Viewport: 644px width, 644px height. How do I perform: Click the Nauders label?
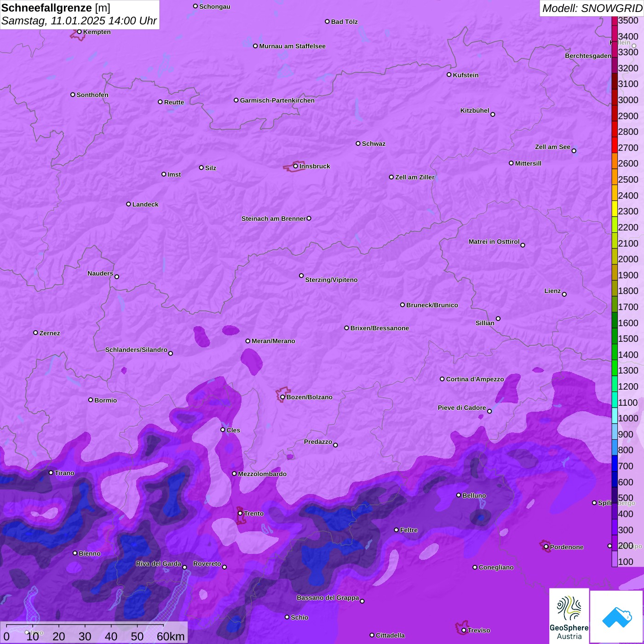click(100, 273)
